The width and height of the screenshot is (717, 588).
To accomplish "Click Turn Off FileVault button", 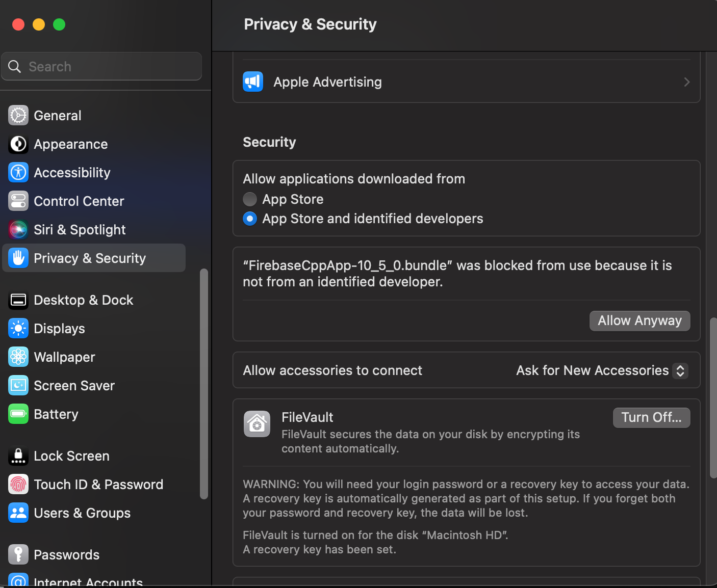I will point(652,418).
